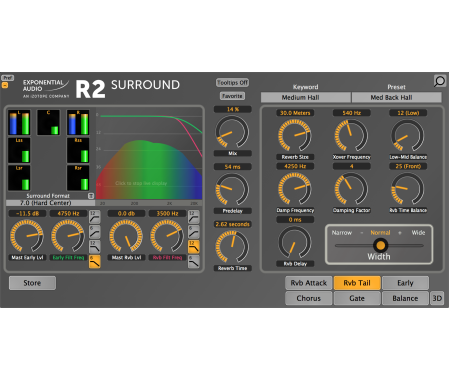The width and height of the screenshot is (450, 380).
Task: Switch to the Balance tab
Action: click(x=405, y=298)
